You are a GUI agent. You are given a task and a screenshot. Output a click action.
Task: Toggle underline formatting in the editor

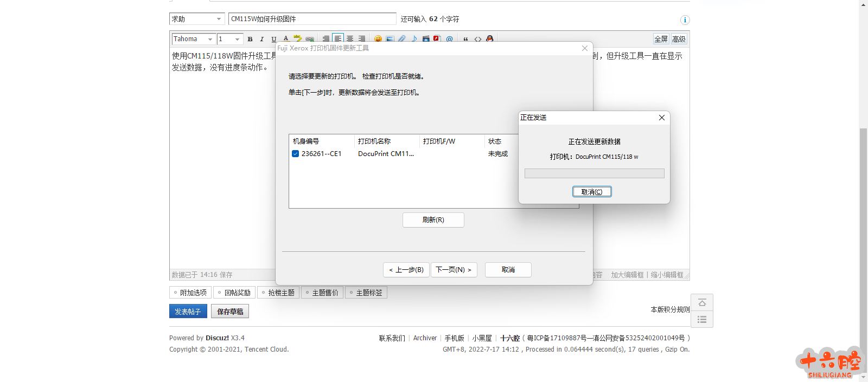point(274,39)
